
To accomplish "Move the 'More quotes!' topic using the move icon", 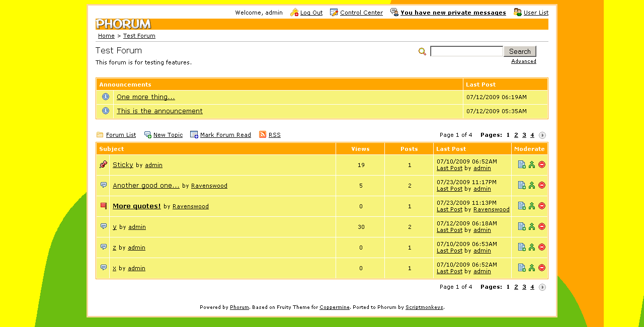I will tap(522, 206).
